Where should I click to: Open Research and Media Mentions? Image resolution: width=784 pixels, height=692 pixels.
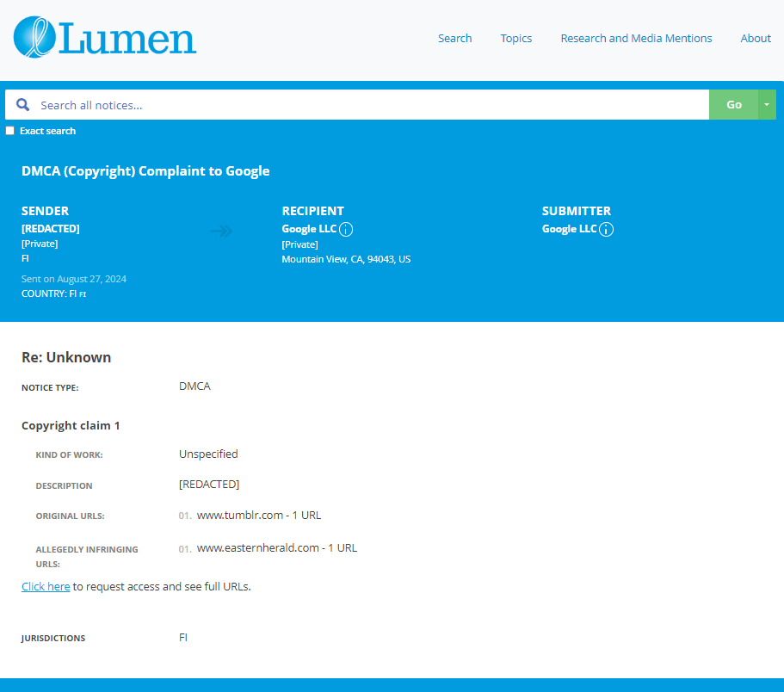636,38
